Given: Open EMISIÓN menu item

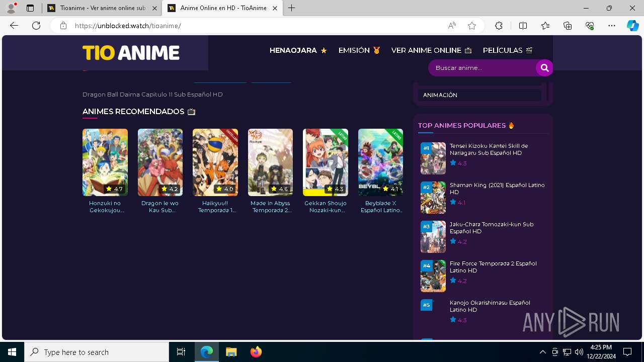Looking at the screenshot, I should coord(359,50).
